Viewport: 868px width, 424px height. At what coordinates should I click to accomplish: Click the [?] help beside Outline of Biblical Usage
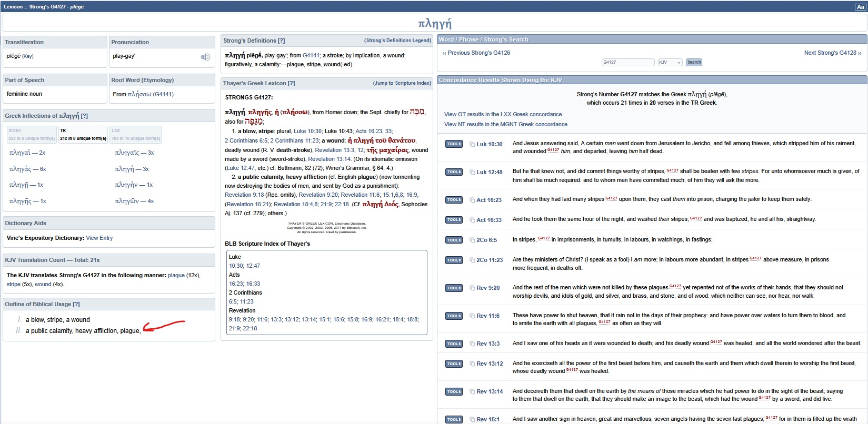(x=76, y=304)
